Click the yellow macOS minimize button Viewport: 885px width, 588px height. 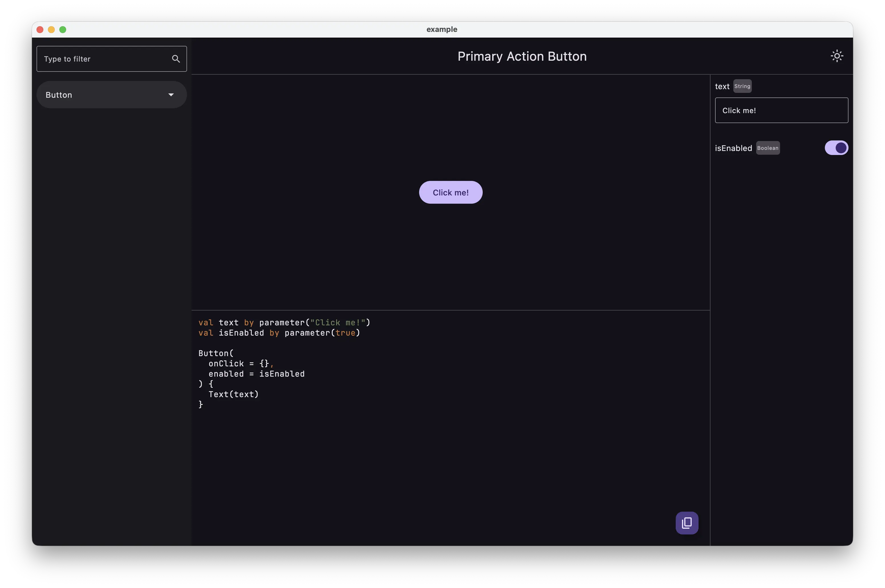[x=51, y=30]
